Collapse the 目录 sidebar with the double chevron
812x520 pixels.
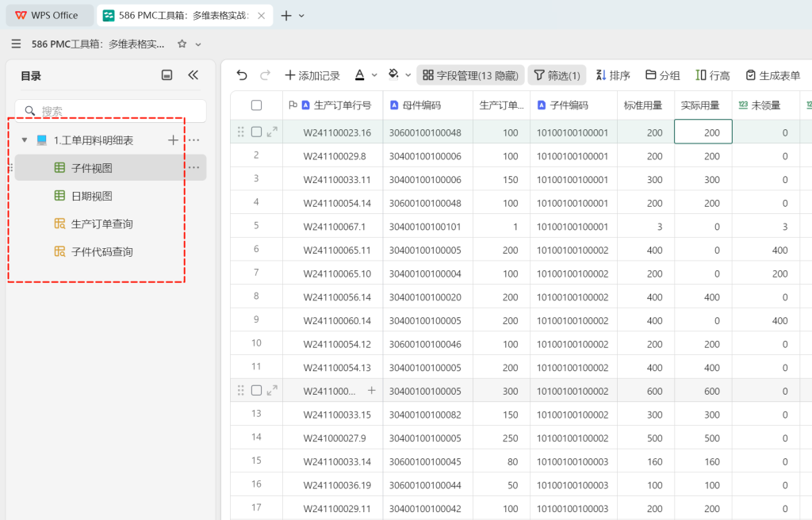(x=193, y=75)
